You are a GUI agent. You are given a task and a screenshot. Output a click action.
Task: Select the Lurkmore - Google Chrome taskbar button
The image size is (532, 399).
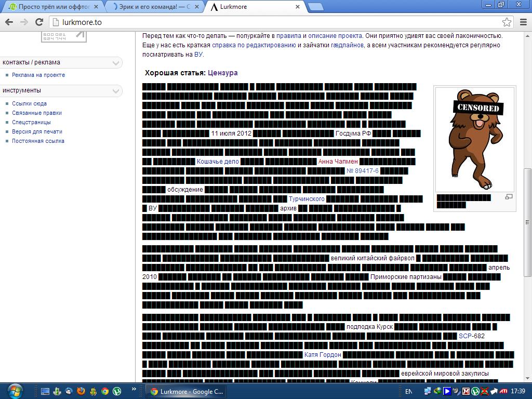coord(187,392)
